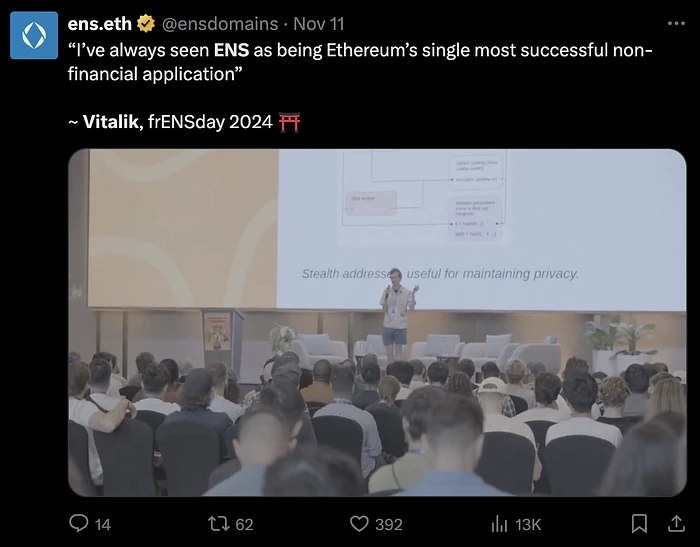Click the red torii gate emoji
The image size is (700, 547).
pyautogui.click(x=291, y=123)
